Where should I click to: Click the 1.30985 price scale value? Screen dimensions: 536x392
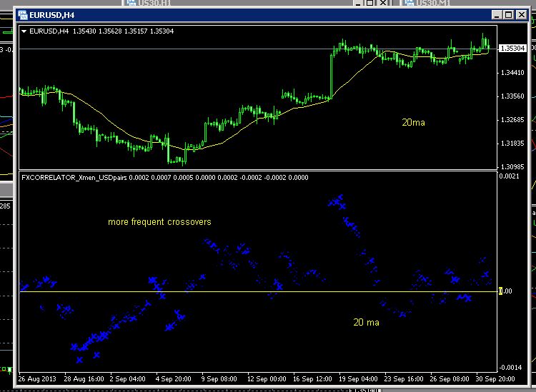(512, 167)
